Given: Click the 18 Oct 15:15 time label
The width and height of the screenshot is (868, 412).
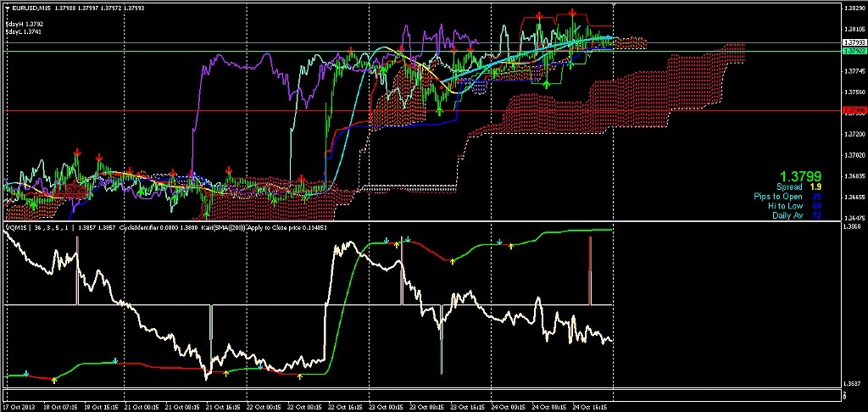Looking at the screenshot, I should tap(102, 407).
